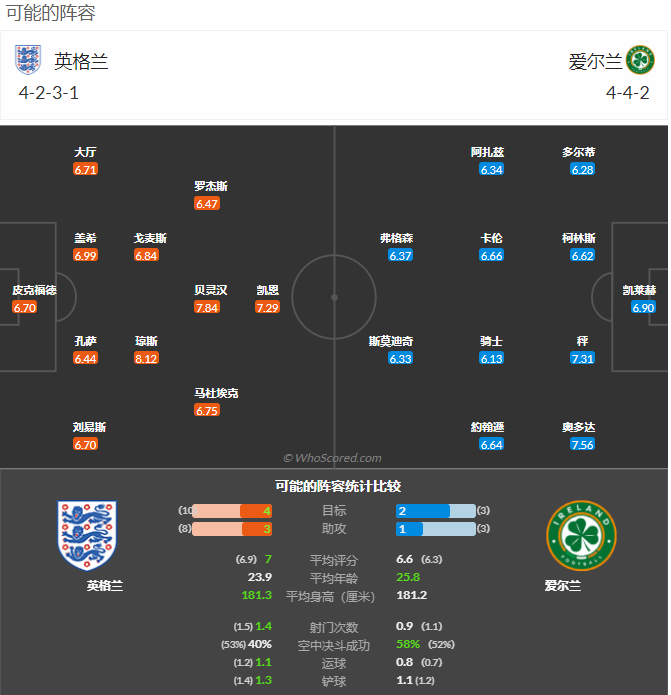The image size is (671, 695).
Task: Click Ireland goalkeeper 凯莱赫
Action: [x=640, y=291]
